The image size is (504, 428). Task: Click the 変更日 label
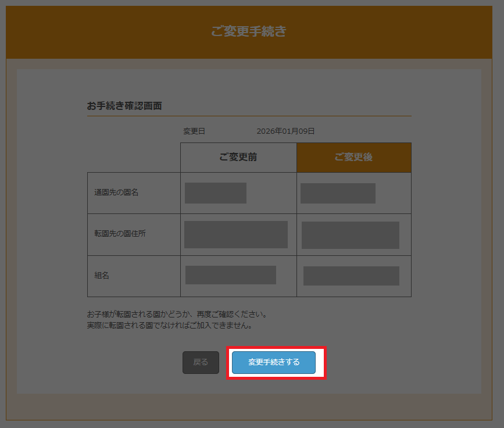[x=194, y=131]
